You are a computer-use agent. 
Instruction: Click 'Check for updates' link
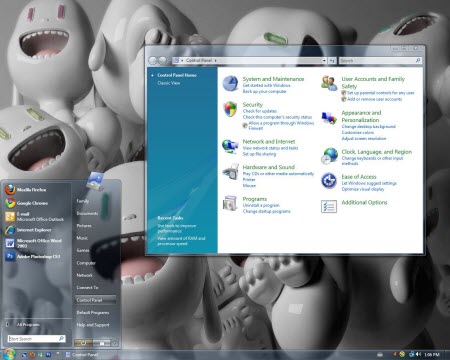click(x=260, y=111)
